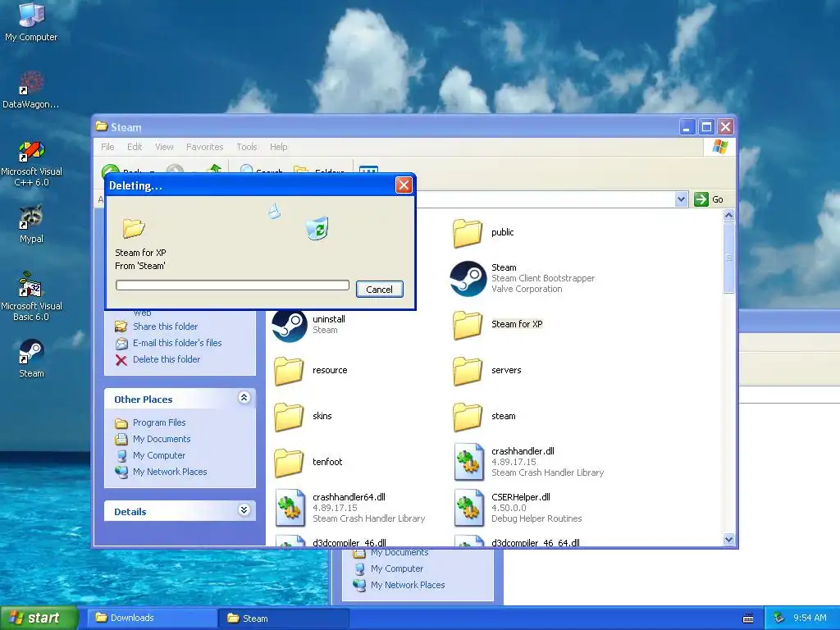Switch to Downloads taskbar button
The width and height of the screenshot is (840, 630).
153,619
